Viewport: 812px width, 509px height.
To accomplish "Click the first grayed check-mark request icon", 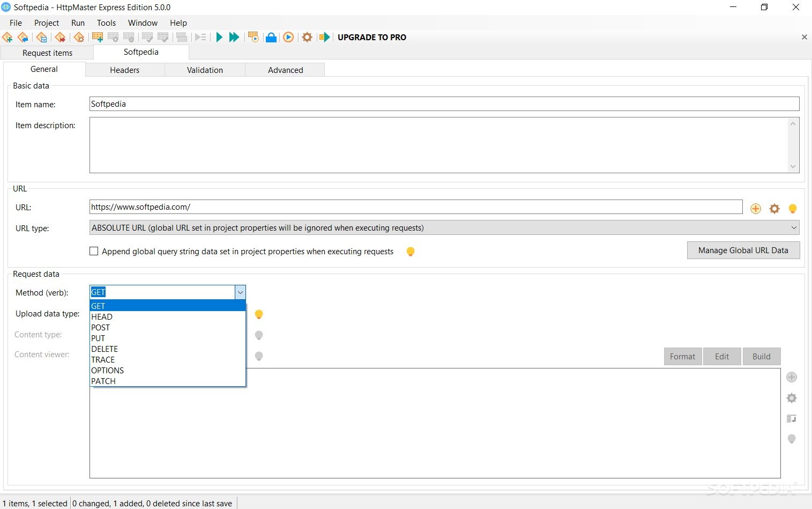I will coord(147,38).
